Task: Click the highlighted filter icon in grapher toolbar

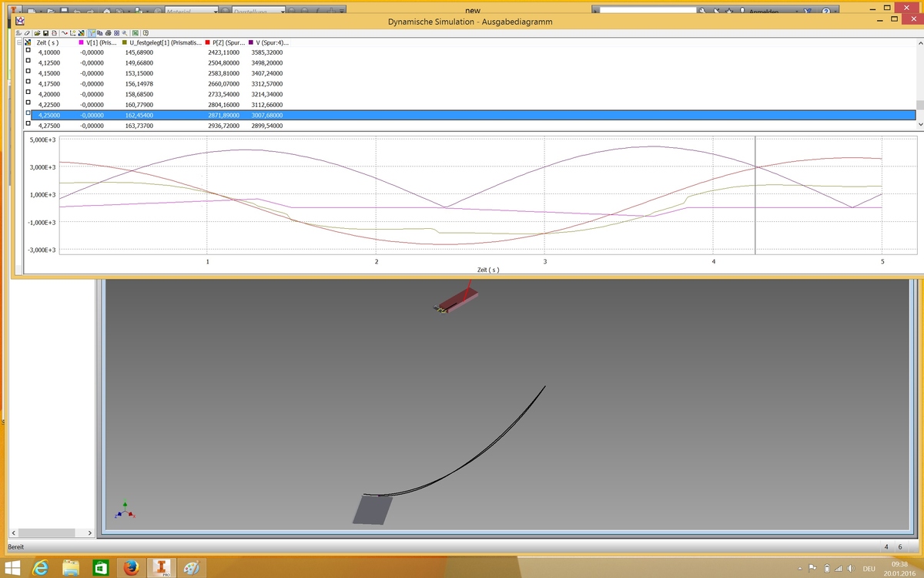Action: tap(92, 33)
